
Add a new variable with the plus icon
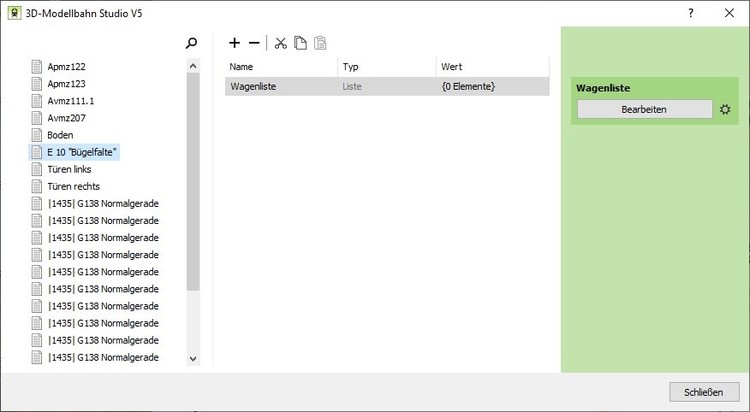[x=234, y=43]
